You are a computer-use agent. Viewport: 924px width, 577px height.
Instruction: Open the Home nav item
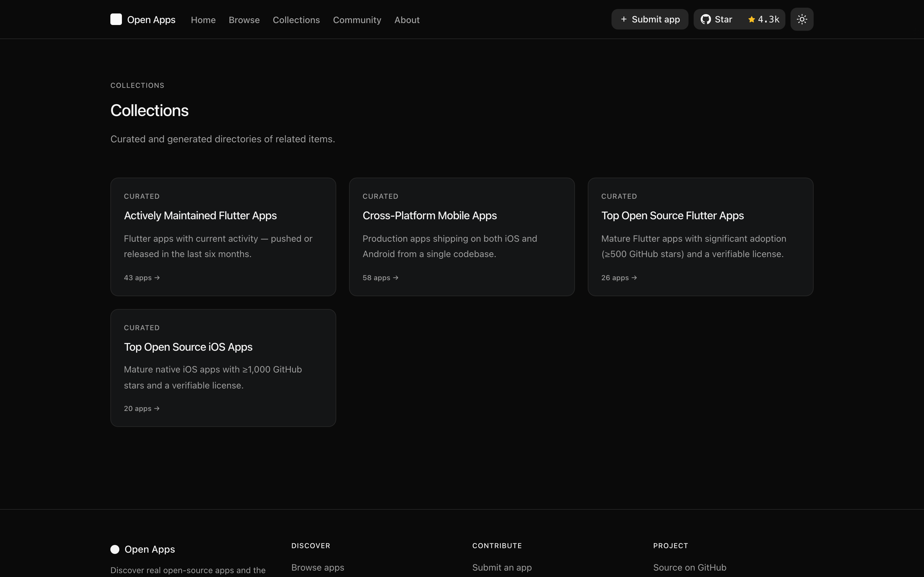[203, 20]
